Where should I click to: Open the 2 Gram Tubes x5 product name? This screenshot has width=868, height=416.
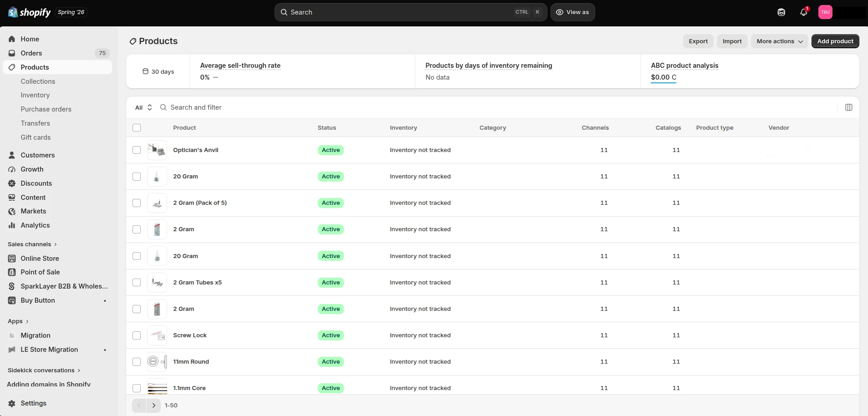[x=197, y=283]
